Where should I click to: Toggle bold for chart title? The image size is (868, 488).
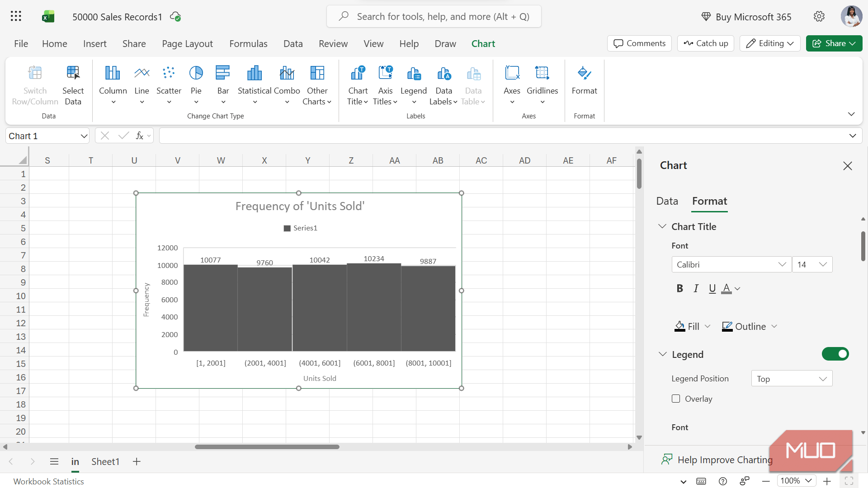pos(679,288)
